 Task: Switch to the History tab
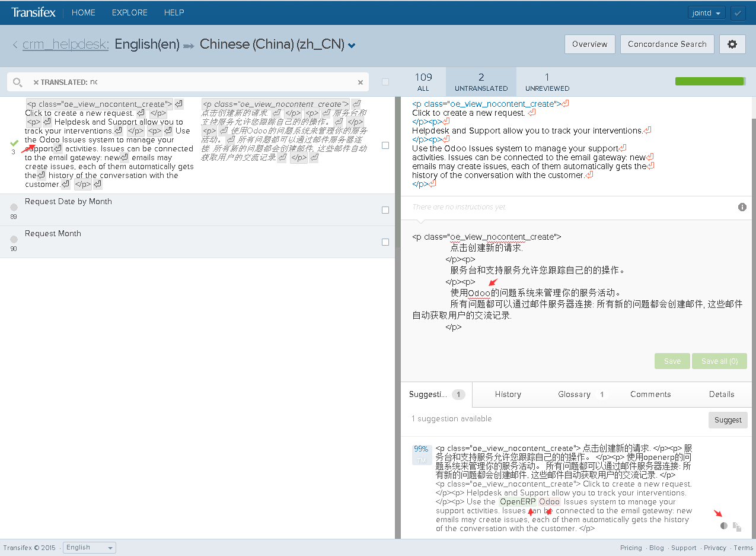508,395
